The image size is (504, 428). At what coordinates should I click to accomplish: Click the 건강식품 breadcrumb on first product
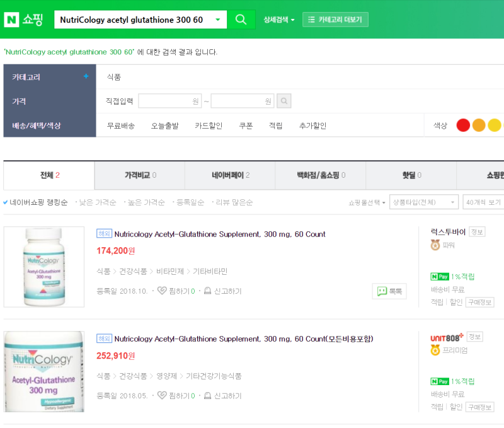tap(133, 272)
